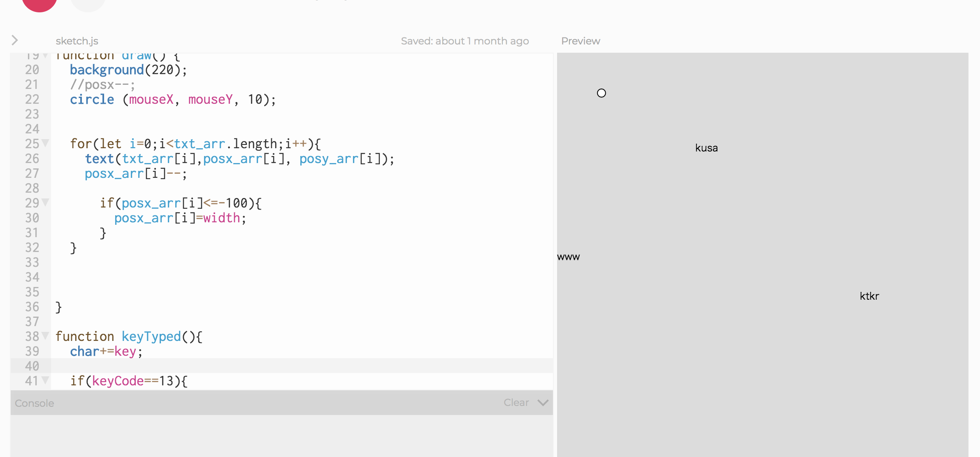Click line number 33 in the gutter
Image resolution: width=980 pixels, height=457 pixels.
pyautogui.click(x=32, y=262)
